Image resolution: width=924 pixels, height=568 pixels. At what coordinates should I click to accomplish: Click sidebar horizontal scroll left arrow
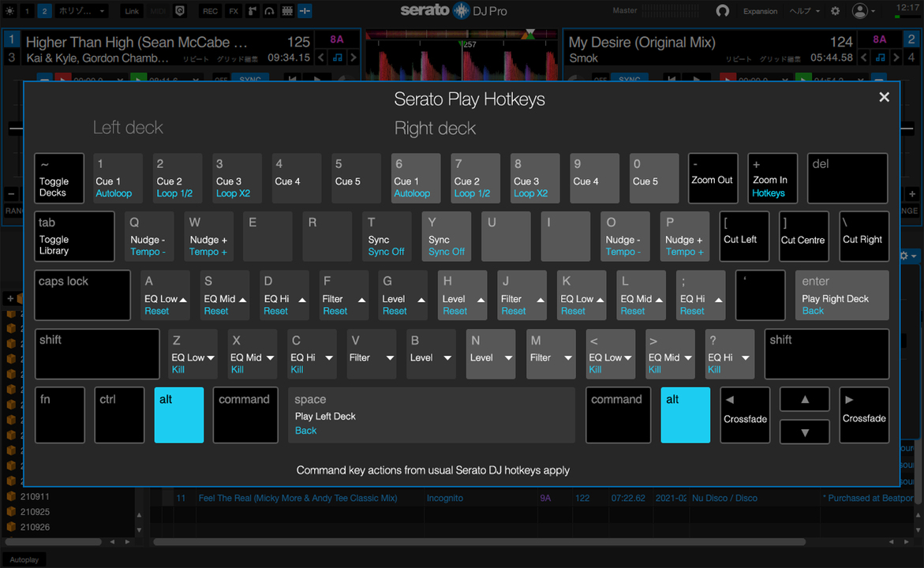click(x=112, y=541)
